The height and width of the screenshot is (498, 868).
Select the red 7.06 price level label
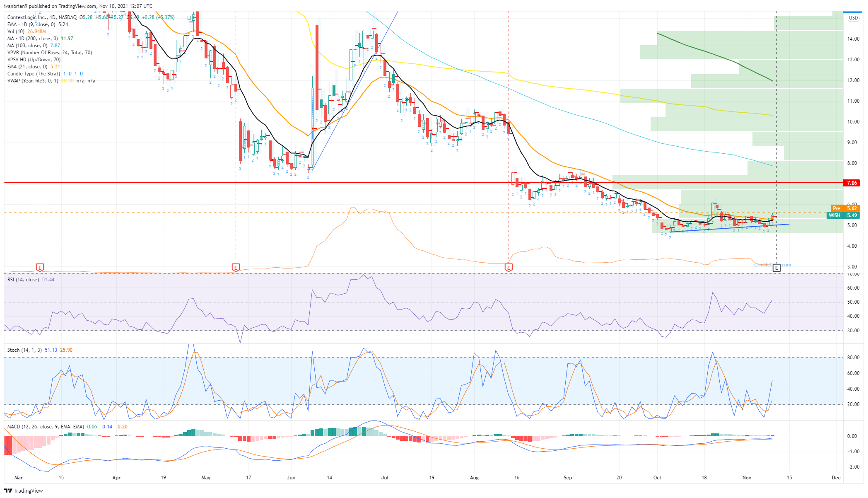[x=851, y=183]
